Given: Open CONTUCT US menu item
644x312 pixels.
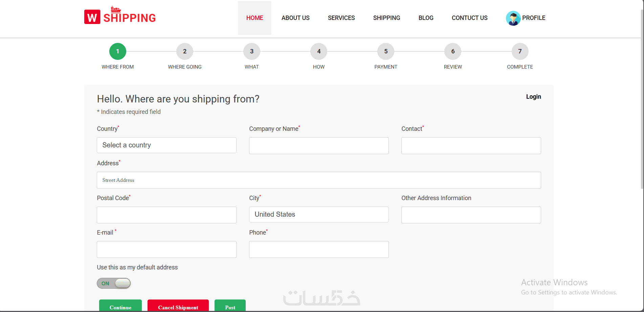Looking at the screenshot, I should (469, 18).
